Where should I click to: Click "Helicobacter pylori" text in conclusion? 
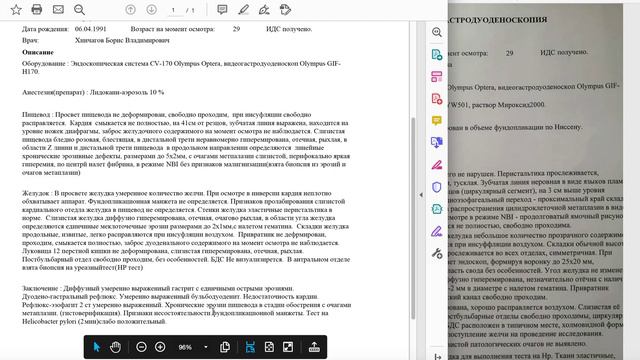click(x=49, y=322)
